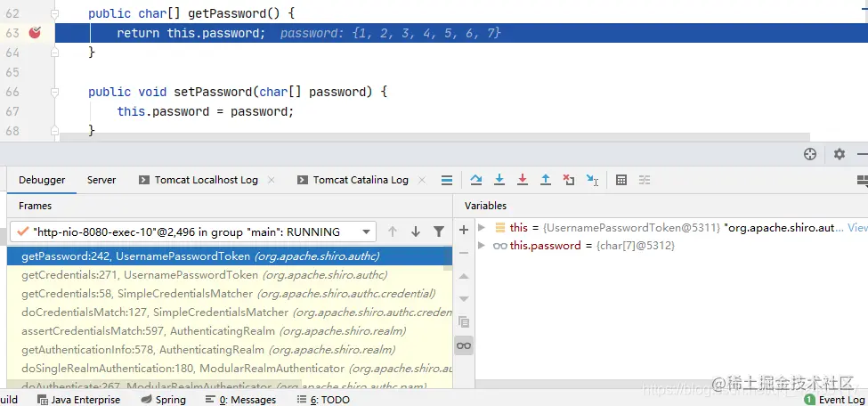868x406 pixels.
Task: Click inline hint password: {1, 2, 3...}
Action: 390,33
